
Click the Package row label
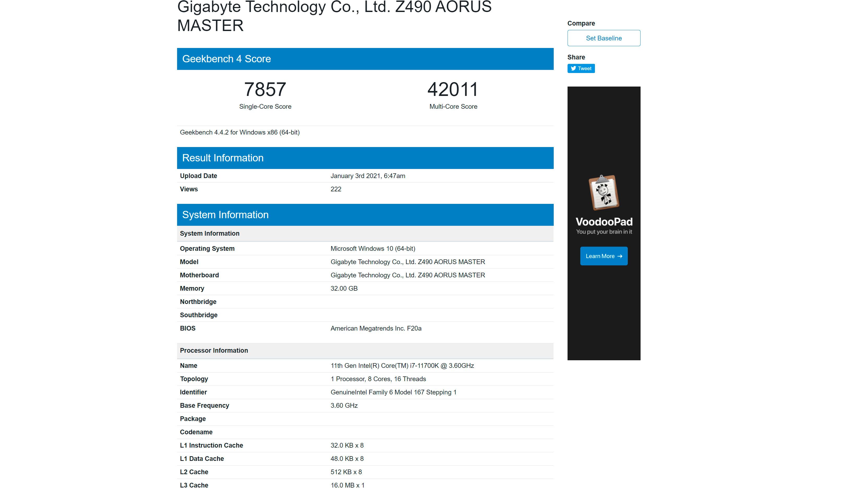pos(193,419)
